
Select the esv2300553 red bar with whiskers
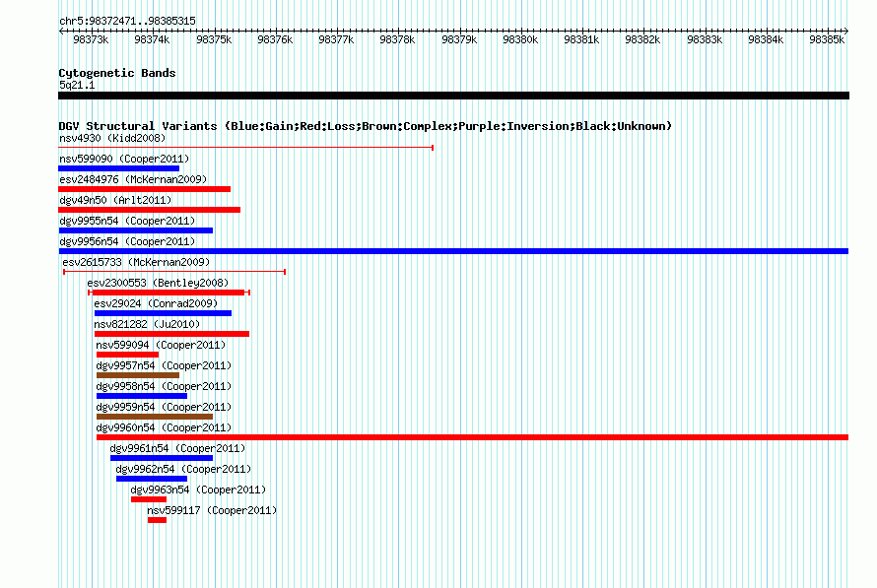click(169, 293)
